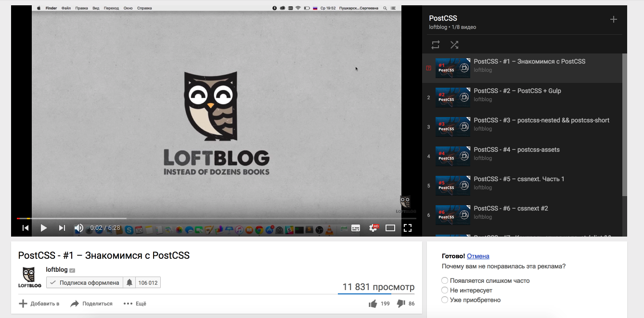This screenshot has width=644, height=318.
Task: Click the video title below the player
Action: click(x=104, y=255)
